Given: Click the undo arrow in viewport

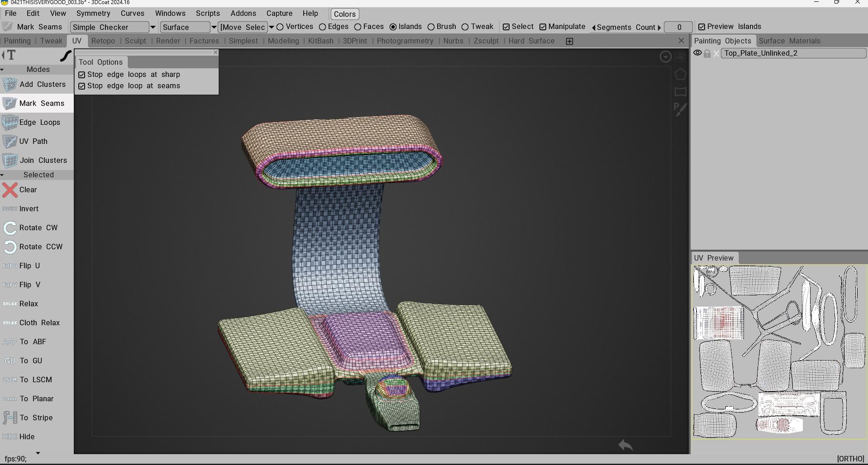Looking at the screenshot, I should pos(625,445).
